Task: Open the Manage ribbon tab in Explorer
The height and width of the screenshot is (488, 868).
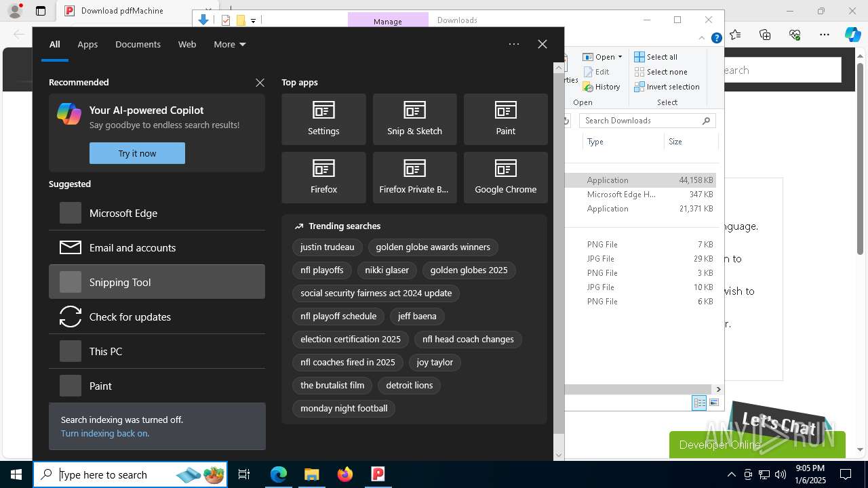Action: tap(388, 21)
